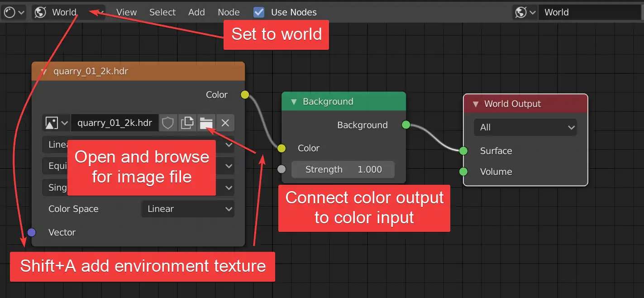Viewport: 644px width, 298px height.
Task: Click the World name field at top right
Action: pyautogui.click(x=590, y=12)
